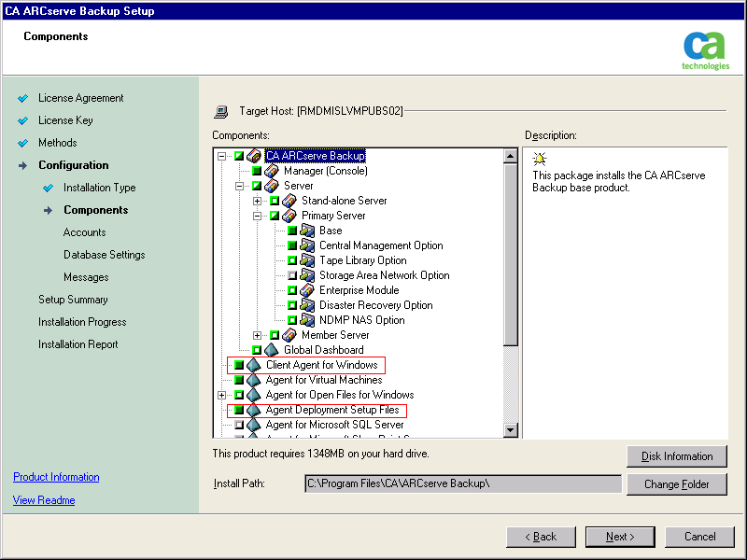Click the Install Path field
747x560 pixels.
[x=463, y=483]
